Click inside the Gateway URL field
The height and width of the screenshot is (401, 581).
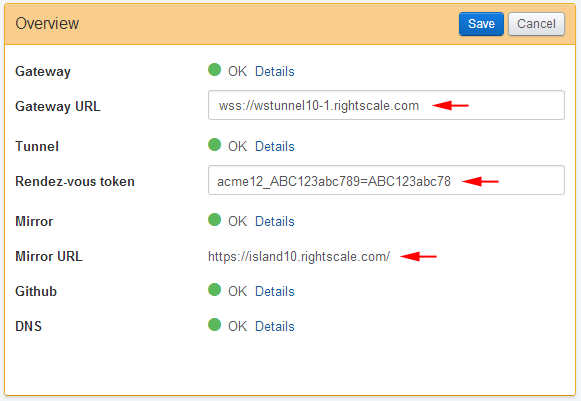(386, 105)
